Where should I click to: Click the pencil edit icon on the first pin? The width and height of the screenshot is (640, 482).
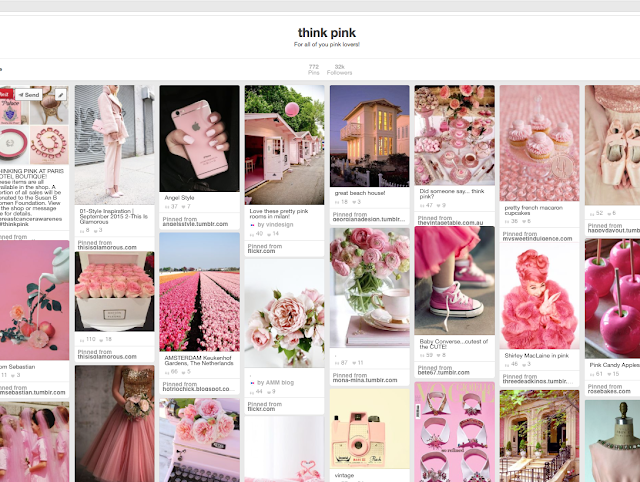point(60,95)
